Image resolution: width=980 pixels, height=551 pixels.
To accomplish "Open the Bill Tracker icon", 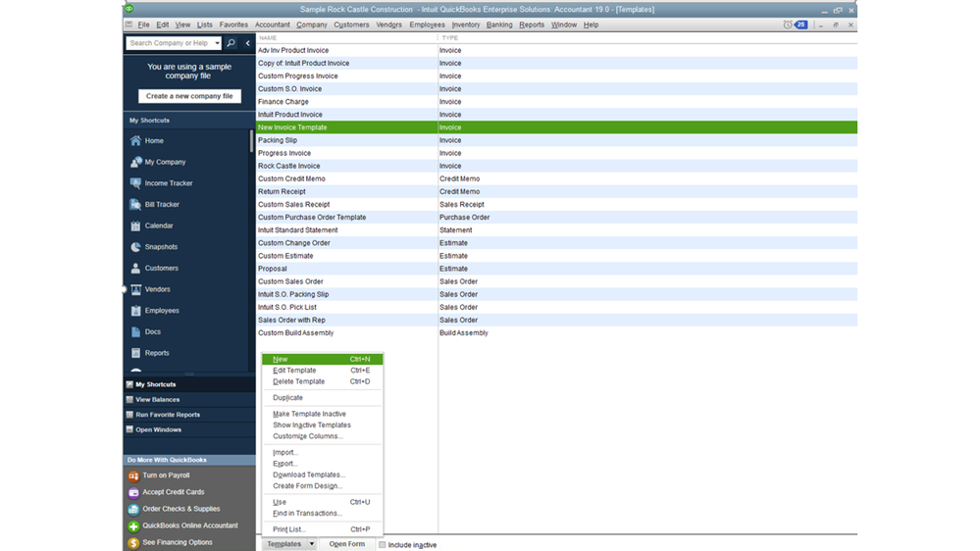I will [x=135, y=204].
